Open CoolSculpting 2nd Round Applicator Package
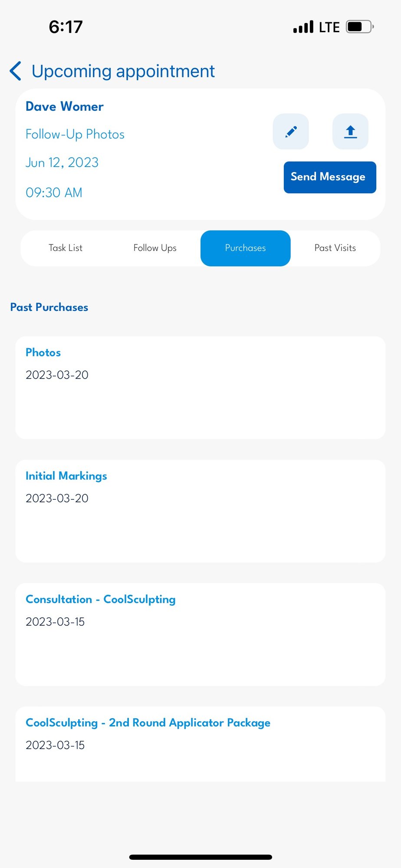401x868 pixels. pos(200,744)
